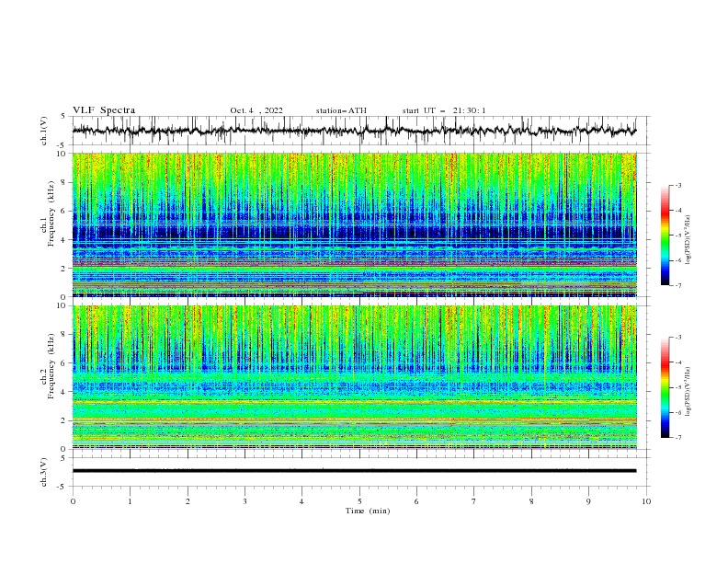Click time axis tick label "8"
The image size is (728, 563).
click(x=531, y=501)
